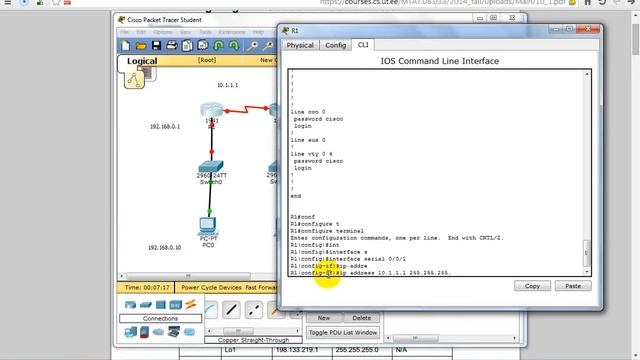Click the Paste icon in Packet Tracer toolbar
Screen dimensions: 640x360
click(x=203, y=45)
